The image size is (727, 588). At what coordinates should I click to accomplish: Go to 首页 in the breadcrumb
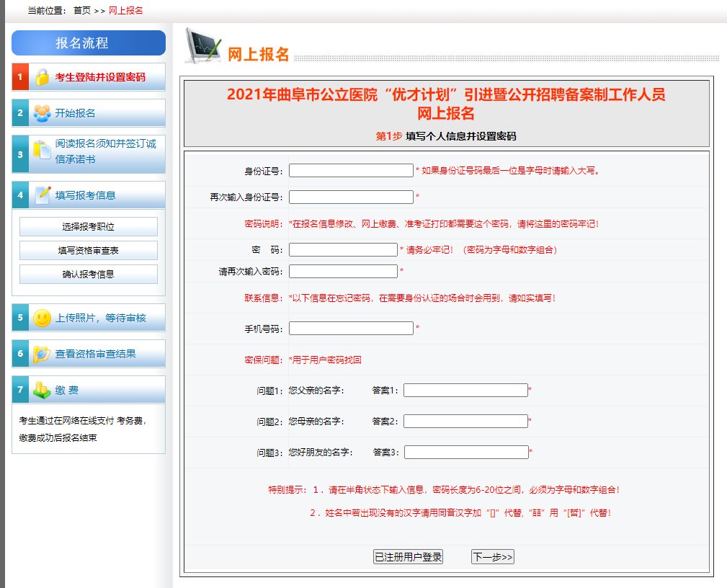[82, 10]
